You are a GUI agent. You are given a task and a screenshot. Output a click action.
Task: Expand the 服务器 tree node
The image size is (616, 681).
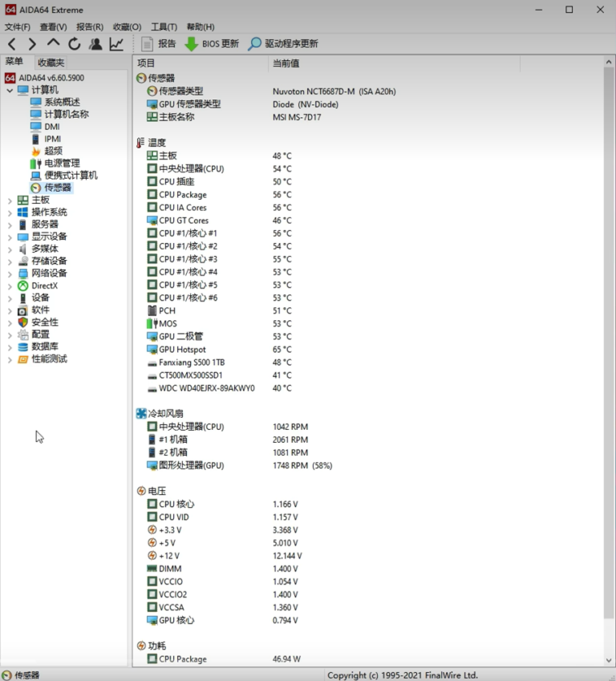tap(10, 225)
